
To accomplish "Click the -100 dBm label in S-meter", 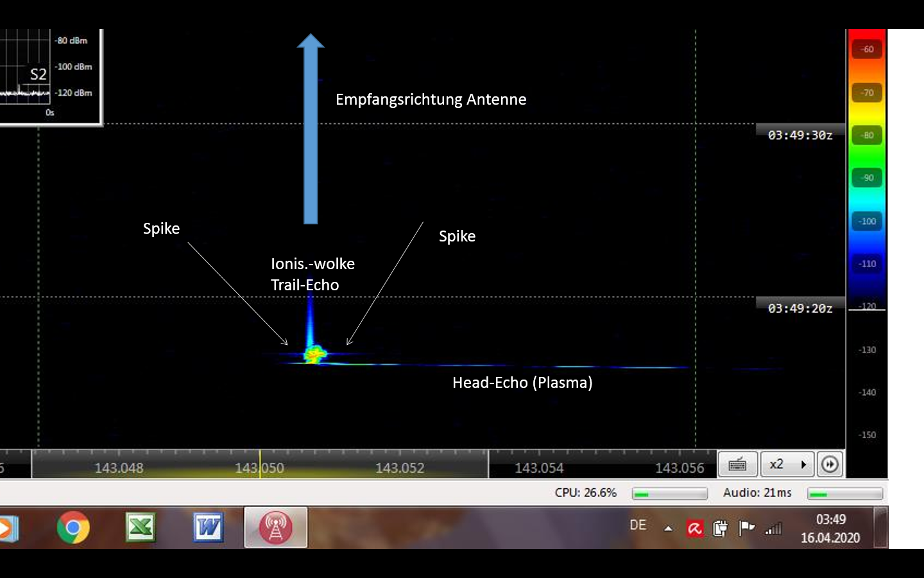I will pos(73,67).
